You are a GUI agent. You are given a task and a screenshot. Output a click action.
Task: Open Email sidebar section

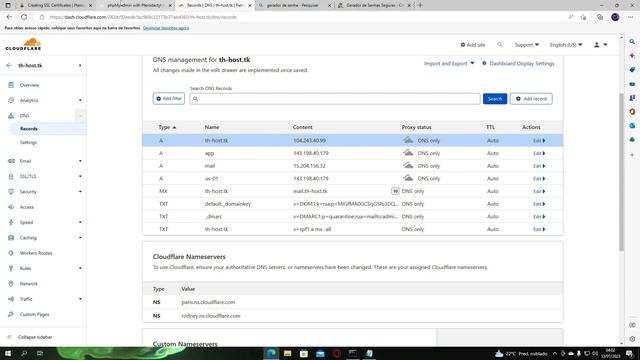(25, 161)
